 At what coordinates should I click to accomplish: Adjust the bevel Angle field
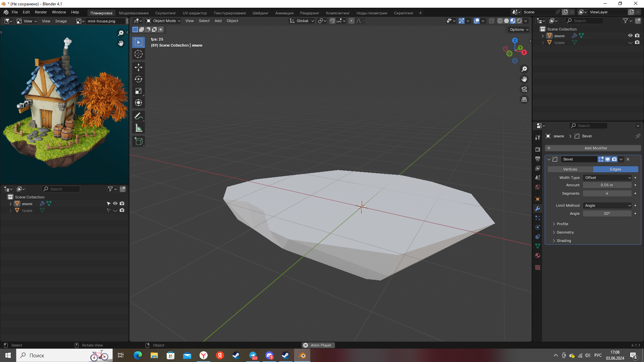point(607,214)
